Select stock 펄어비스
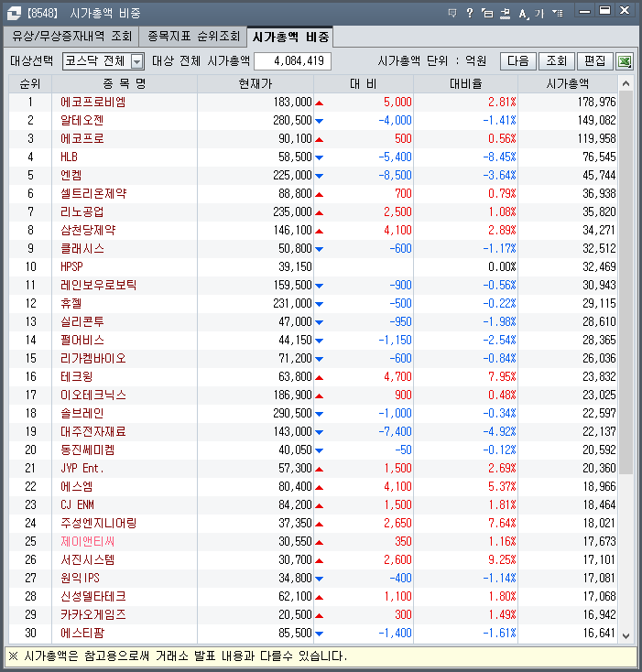This screenshot has width=642, height=672. (x=82, y=341)
